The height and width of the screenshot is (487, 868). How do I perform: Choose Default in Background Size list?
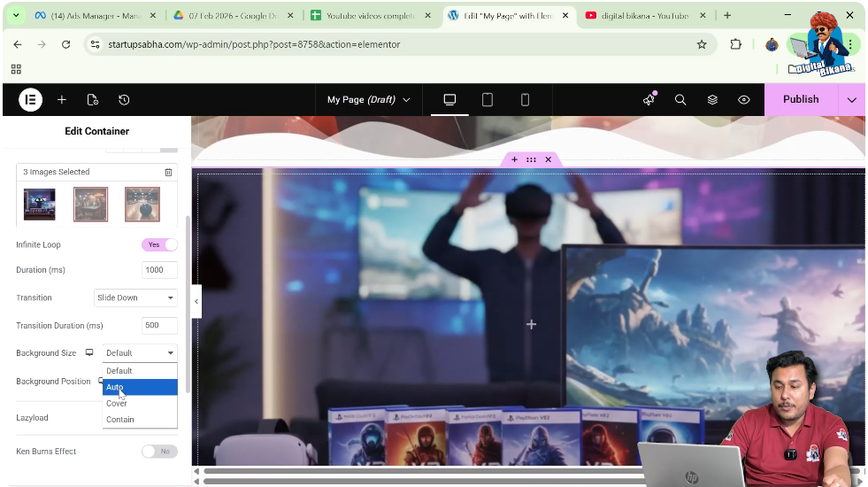pyautogui.click(x=140, y=371)
